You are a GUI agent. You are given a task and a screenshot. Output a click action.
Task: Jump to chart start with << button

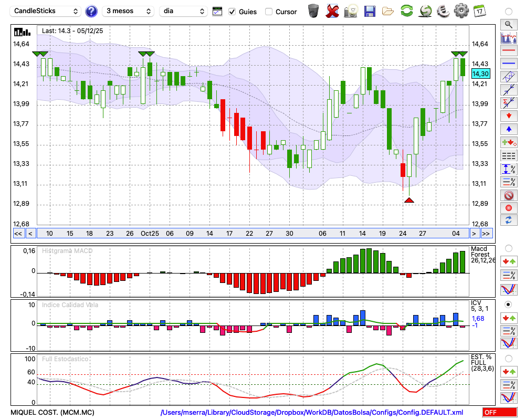18,234
